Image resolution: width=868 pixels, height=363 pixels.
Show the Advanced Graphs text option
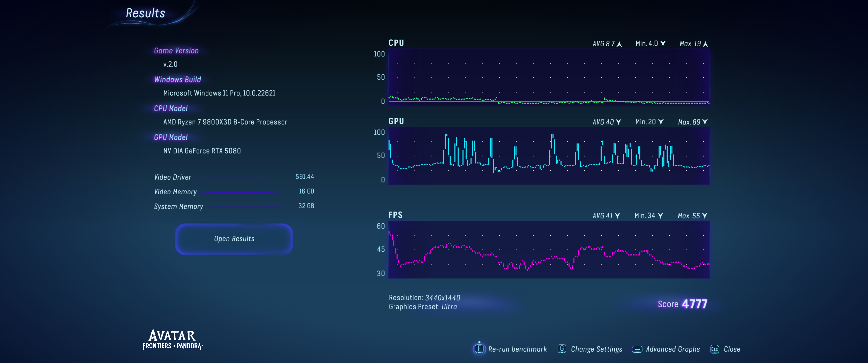click(672, 349)
